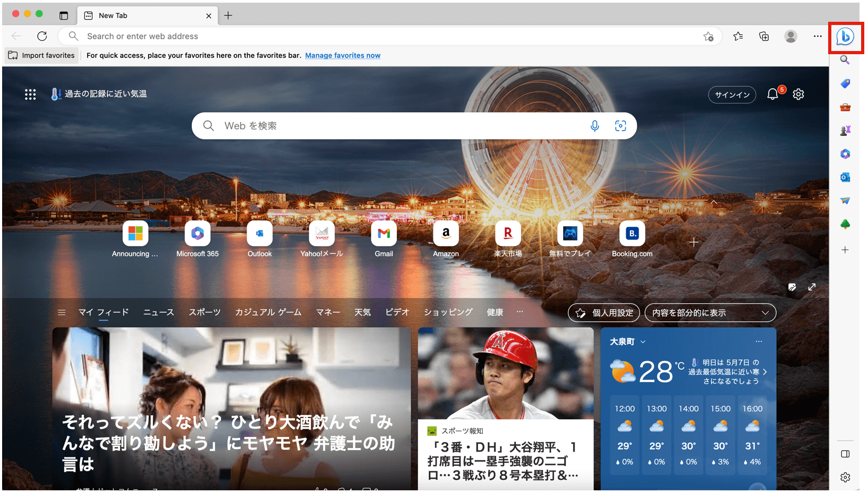The height and width of the screenshot is (493, 868).
Task: Open the red Tools briefcase in sidebar
Action: pyautogui.click(x=845, y=107)
